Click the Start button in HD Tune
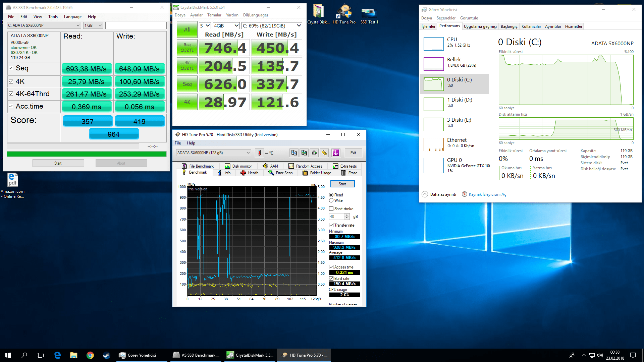This screenshot has height=362, width=644. (x=342, y=184)
